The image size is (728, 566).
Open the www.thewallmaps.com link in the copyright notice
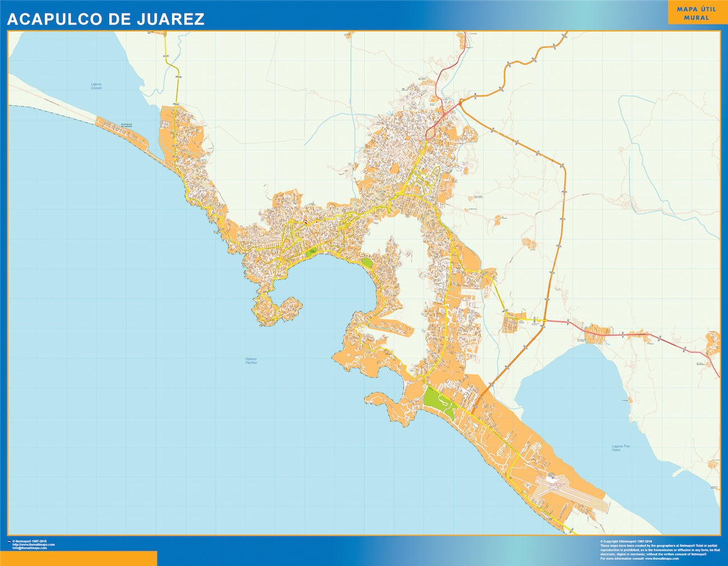point(665,559)
